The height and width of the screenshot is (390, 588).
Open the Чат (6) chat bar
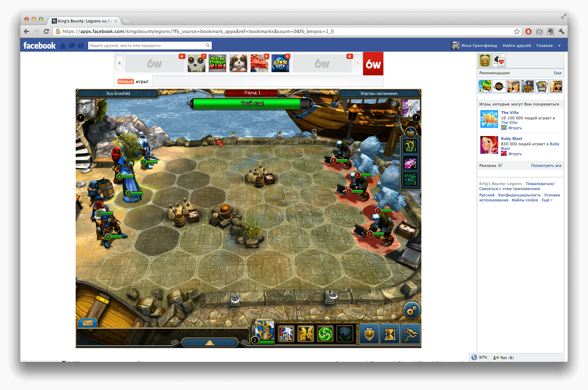click(527, 357)
